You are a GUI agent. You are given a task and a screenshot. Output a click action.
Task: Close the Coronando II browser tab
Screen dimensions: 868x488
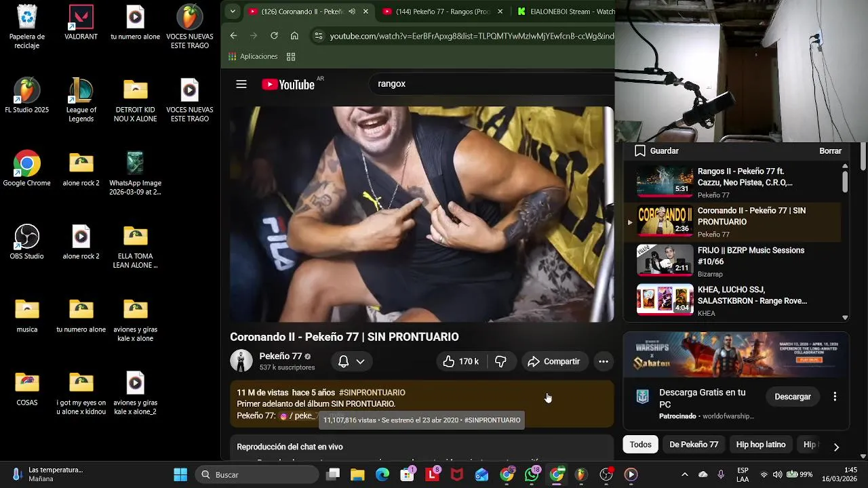[366, 12]
